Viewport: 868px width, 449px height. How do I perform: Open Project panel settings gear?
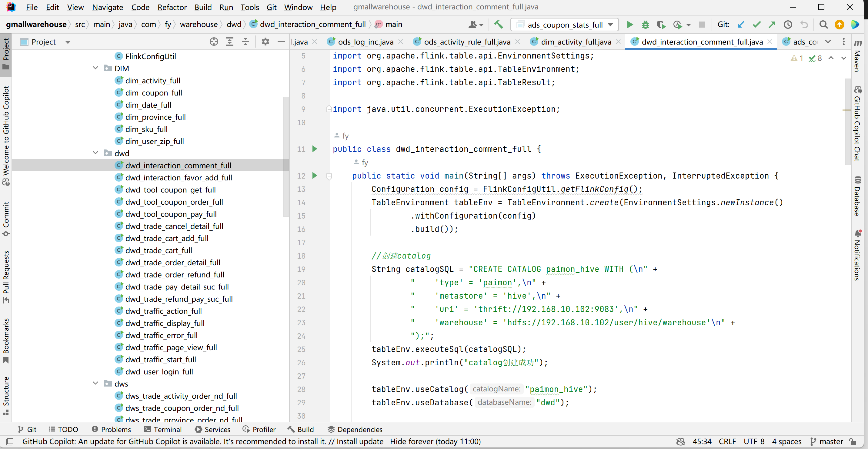tap(265, 42)
